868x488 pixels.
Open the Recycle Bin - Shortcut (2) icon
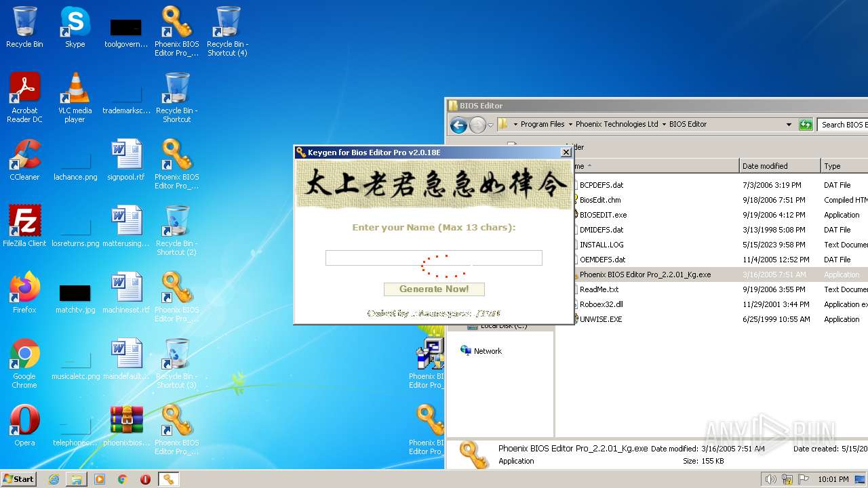176,230
